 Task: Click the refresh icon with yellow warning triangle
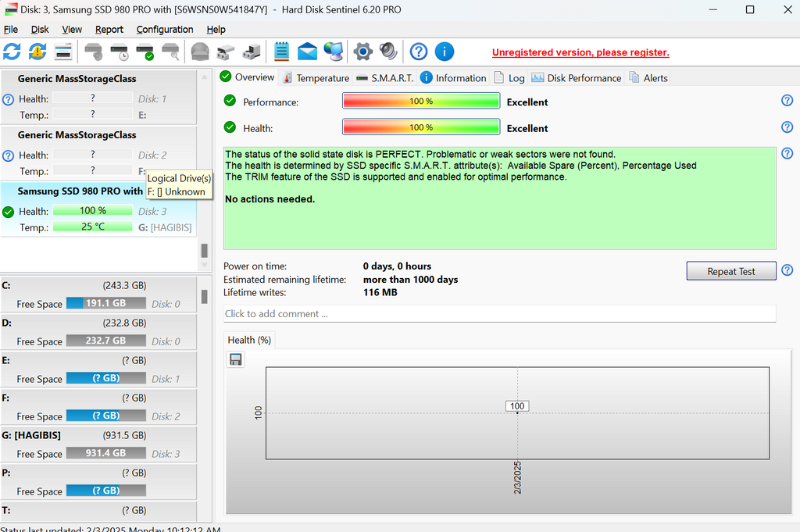(37, 52)
